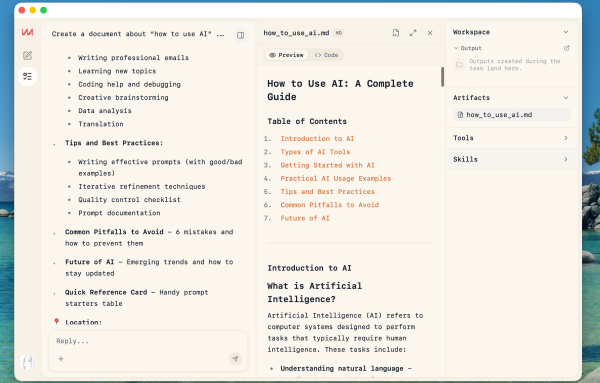The height and width of the screenshot is (383, 600).
Task: Click 'Prompt documentation' bullet text
Action: [x=119, y=213]
